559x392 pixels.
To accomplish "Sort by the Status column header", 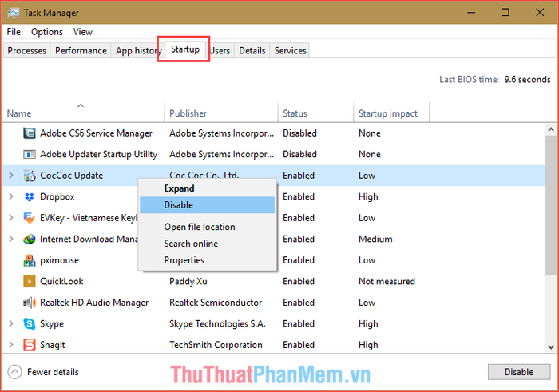I will coord(316,113).
